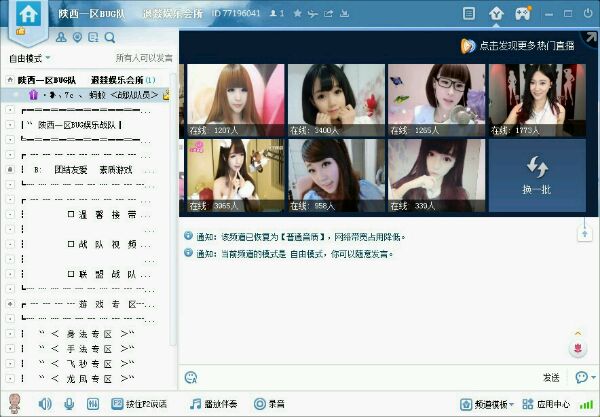This screenshot has width=600, height=417.
Task: Click the location pin icon in sidebar toolbar
Action: 77,37
